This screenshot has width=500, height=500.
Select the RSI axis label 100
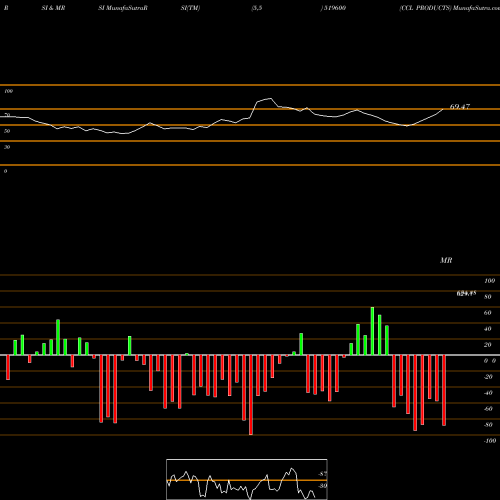pyautogui.click(x=8, y=91)
